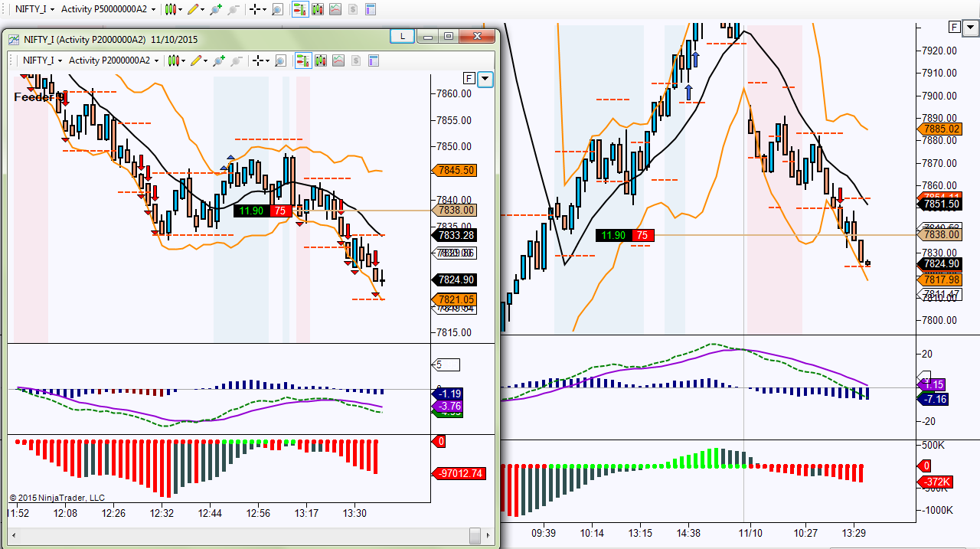Click the 13:30 time label on the front chart's axis
Viewport: 980px width, 549px height.
[x=354, y=513]
